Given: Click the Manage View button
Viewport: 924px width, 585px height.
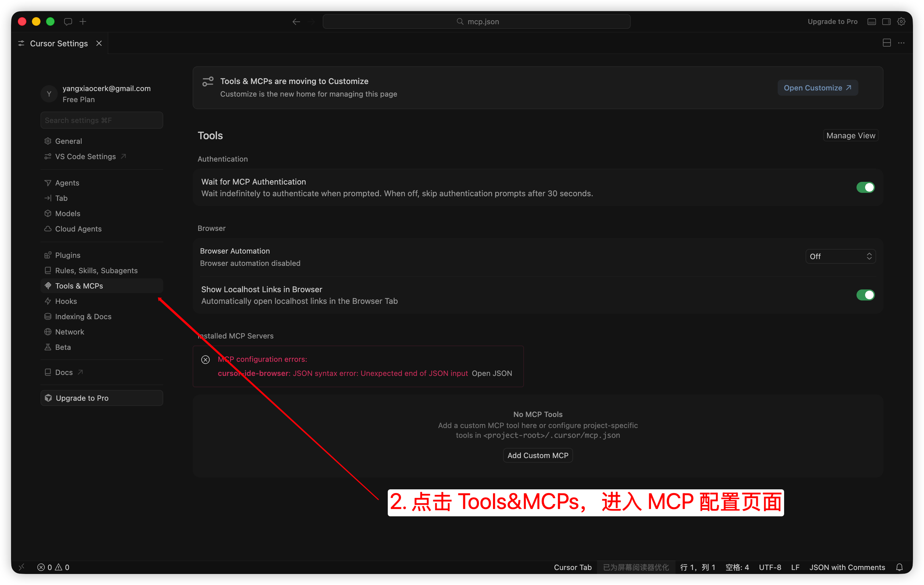Looking at the screenshot, I should 851,136.
